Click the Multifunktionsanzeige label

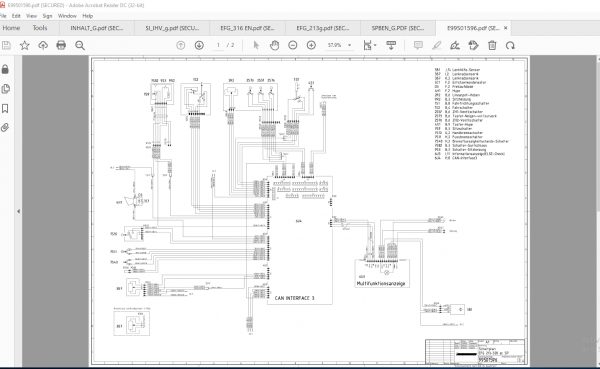coord(381,284)
